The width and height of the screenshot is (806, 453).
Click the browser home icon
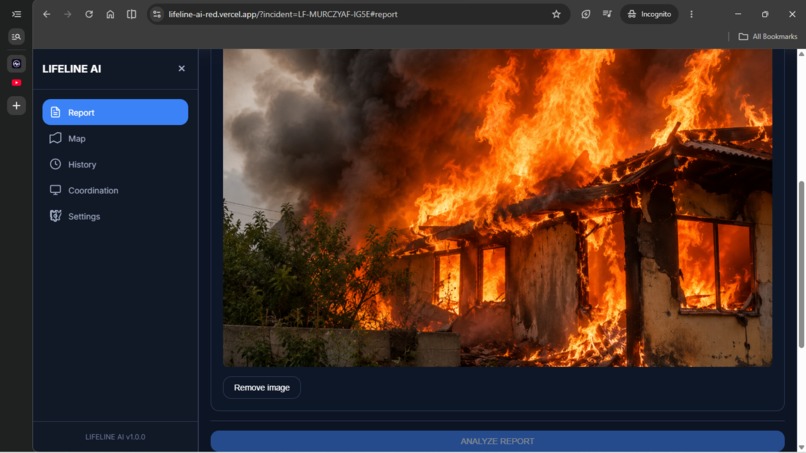pyautogui.click(x=110, y=14)
